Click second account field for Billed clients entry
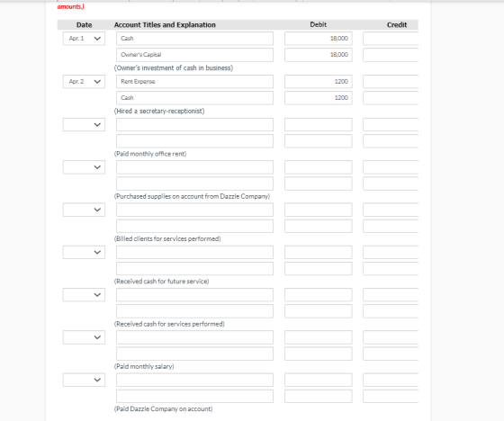This screenshot has height=421, width=504. pos(194,227)
